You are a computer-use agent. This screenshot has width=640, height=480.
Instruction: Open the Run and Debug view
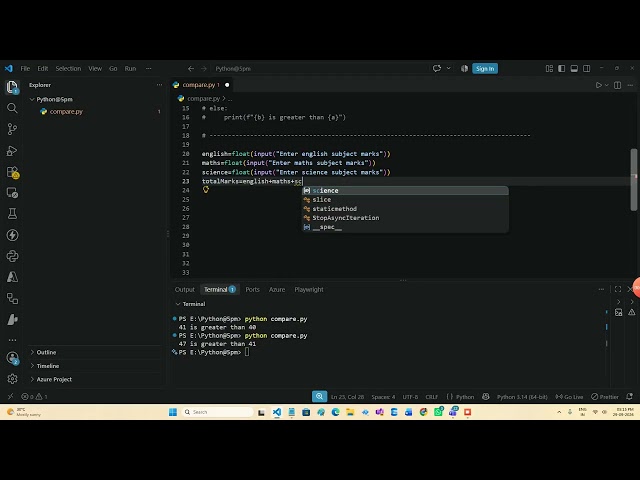12,151
